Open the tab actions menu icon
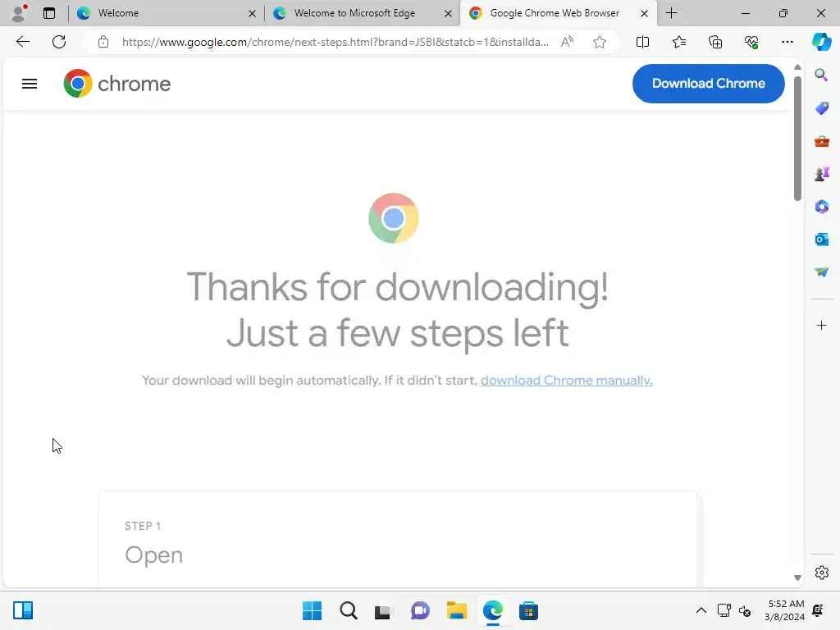Screen dimensions: 840x630 (49, 13)
